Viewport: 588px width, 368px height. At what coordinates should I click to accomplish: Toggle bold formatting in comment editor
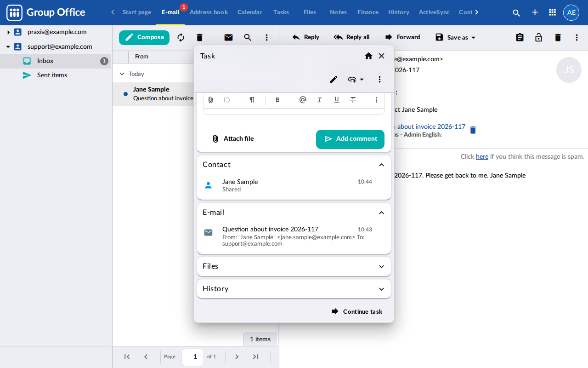pos(277,100)
